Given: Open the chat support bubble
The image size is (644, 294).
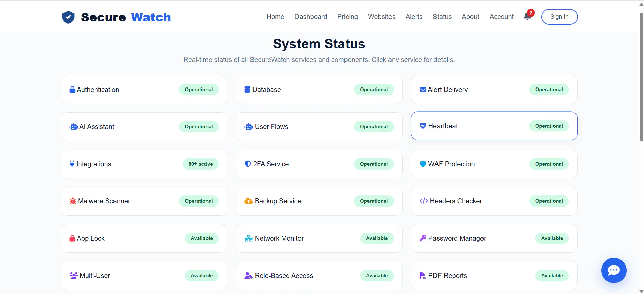Looking at the screenshot, I should coord(613,270).
